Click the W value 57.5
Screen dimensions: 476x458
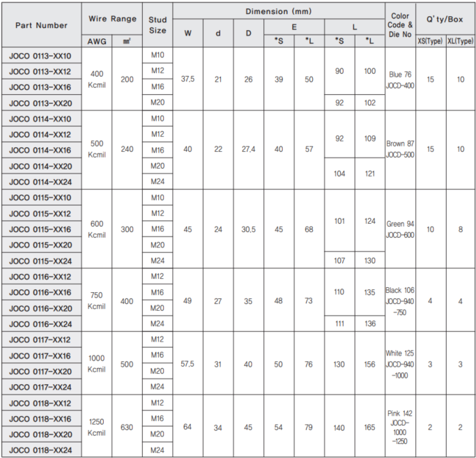[187, 364]
